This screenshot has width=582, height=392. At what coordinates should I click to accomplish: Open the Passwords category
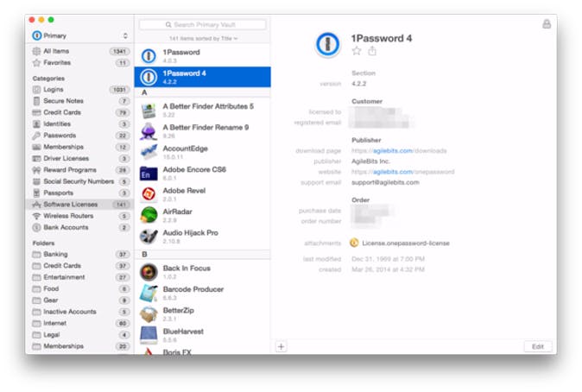pos(79,135)
